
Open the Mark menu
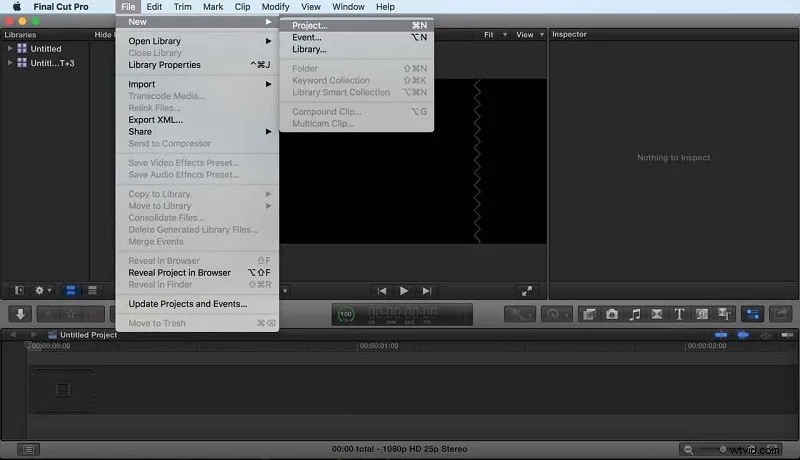pyautogui.click(x=213, y=7)
